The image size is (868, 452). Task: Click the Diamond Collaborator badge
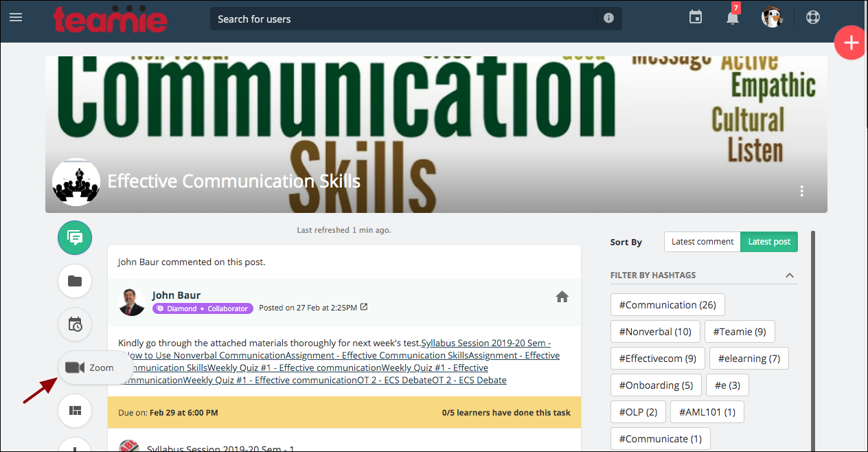[203, 308]
